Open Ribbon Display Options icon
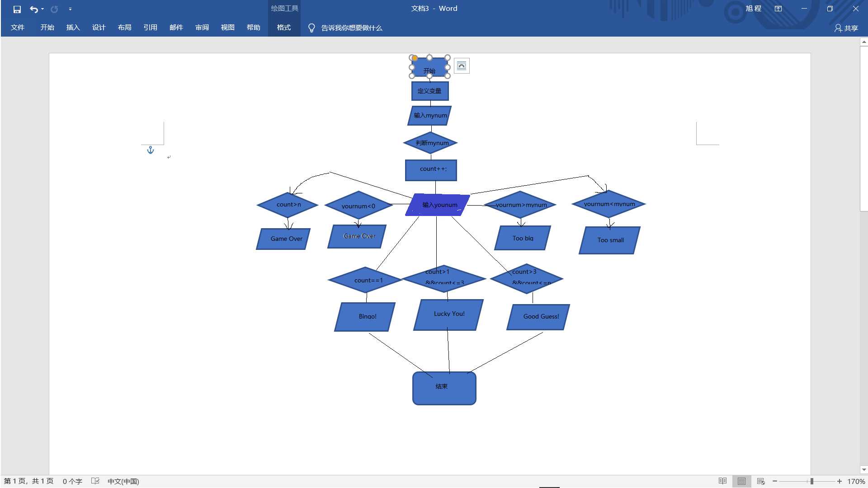The image size is (868, 488). coord(778,9)
